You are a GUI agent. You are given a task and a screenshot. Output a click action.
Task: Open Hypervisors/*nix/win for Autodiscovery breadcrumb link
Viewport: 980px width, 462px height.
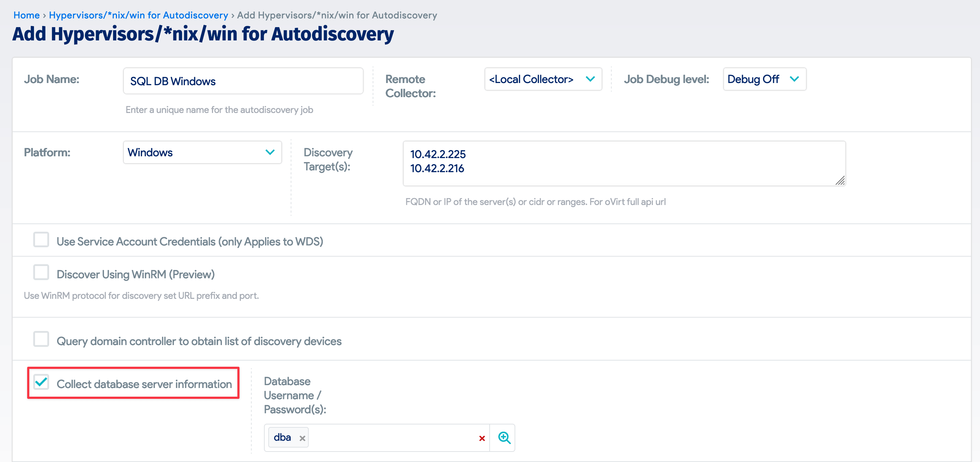[x=139, y=15]
